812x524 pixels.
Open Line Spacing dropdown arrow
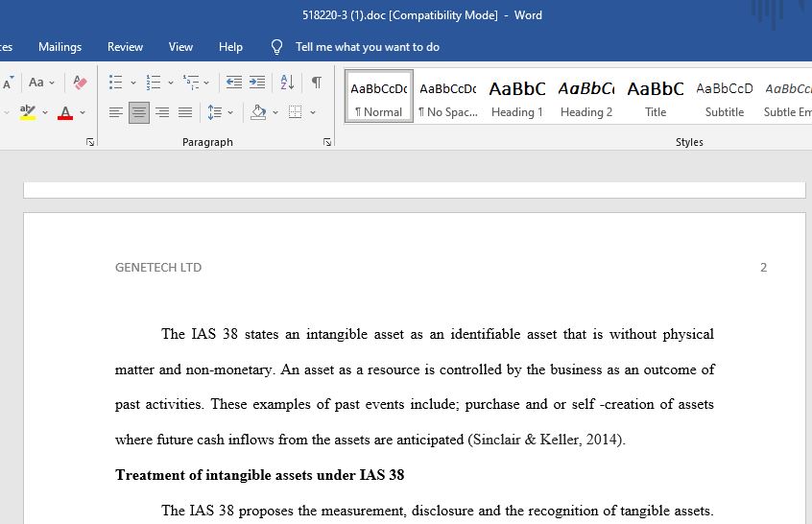pos(230,112)
